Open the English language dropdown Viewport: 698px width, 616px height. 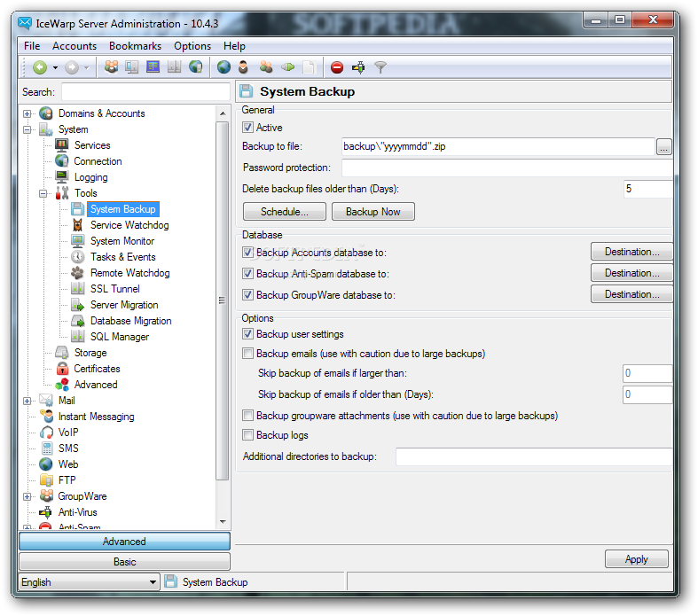click(x=89, y=581)
